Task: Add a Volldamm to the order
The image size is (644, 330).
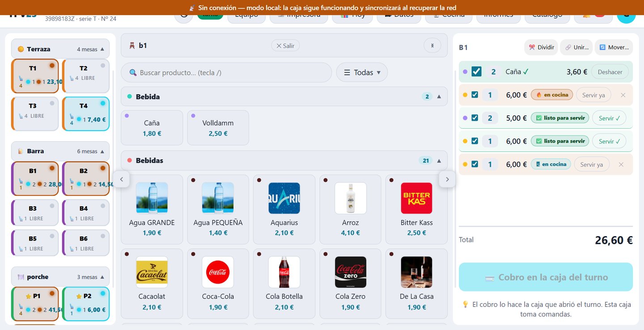Action: click(218, 127)
